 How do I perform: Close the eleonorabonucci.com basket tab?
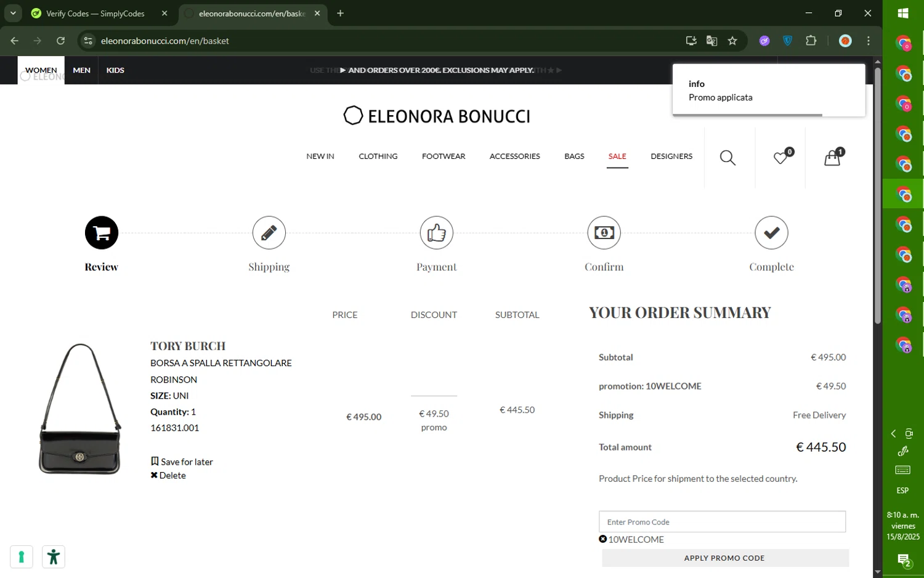point(317,13)
